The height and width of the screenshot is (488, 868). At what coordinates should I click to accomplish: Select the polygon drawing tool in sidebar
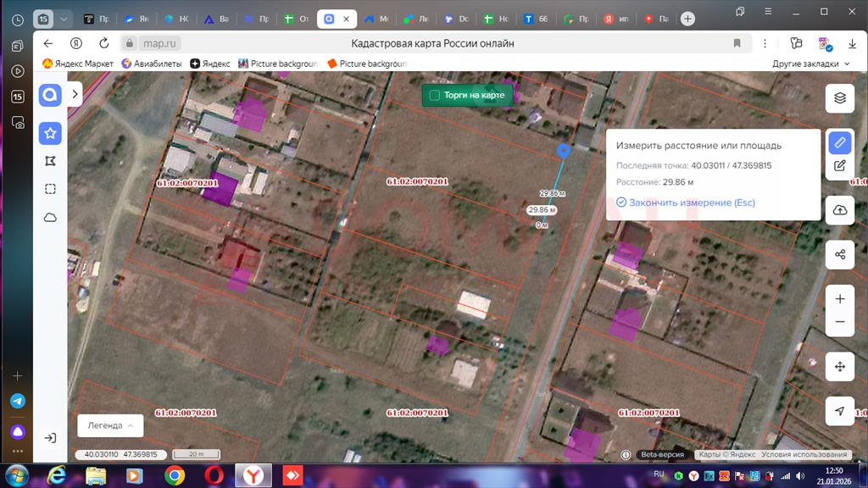tap(50, 161)
